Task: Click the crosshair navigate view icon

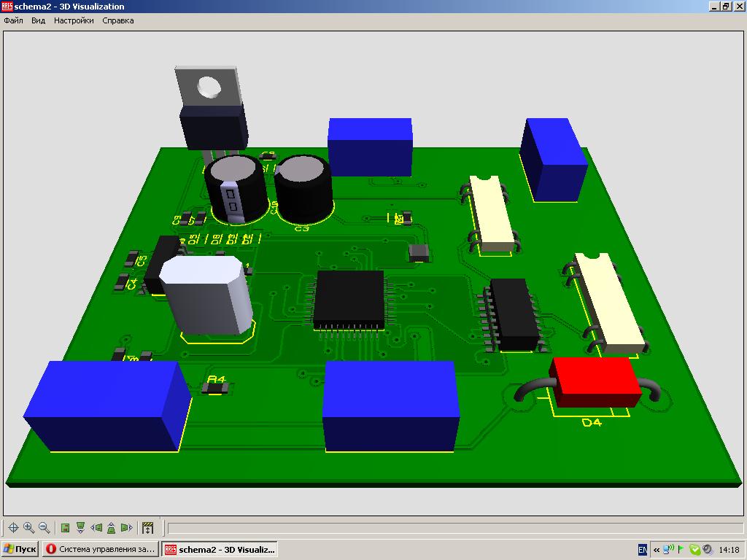Action: tap(13, 528)
